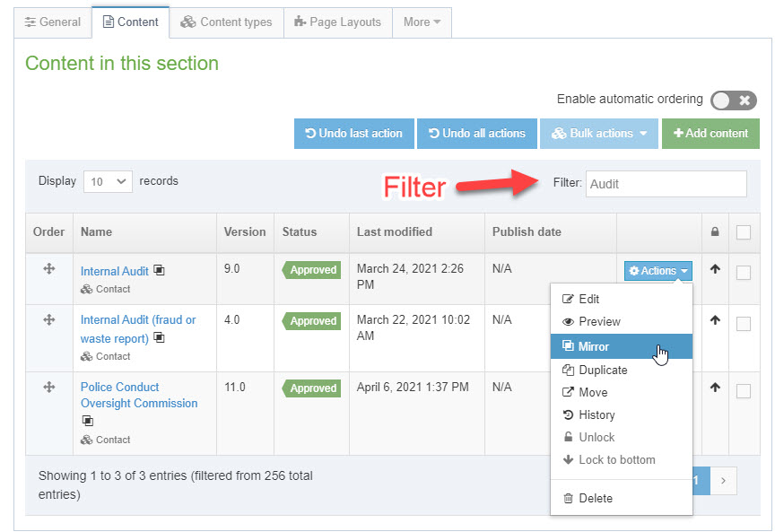This screenshot has height=532, width=775.
Task: Click up arrow for Internal Audit (fraud or waste report)
Action: point(715,320)
